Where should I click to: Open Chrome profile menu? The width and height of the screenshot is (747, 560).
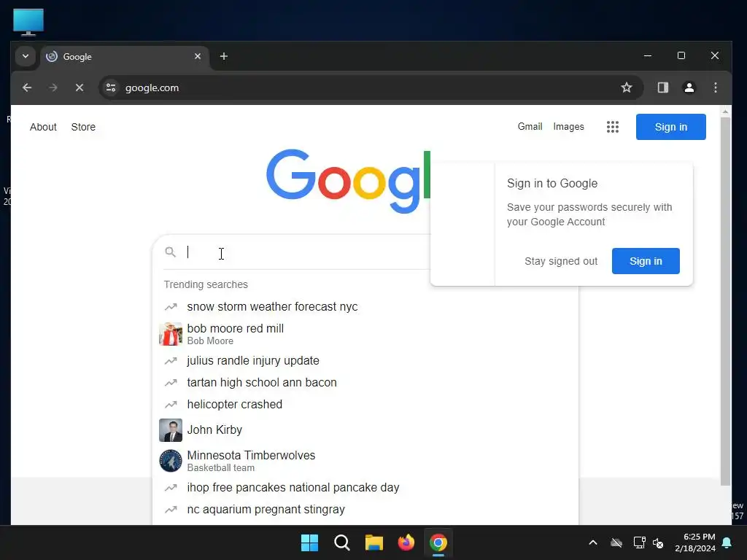point(689,87)
